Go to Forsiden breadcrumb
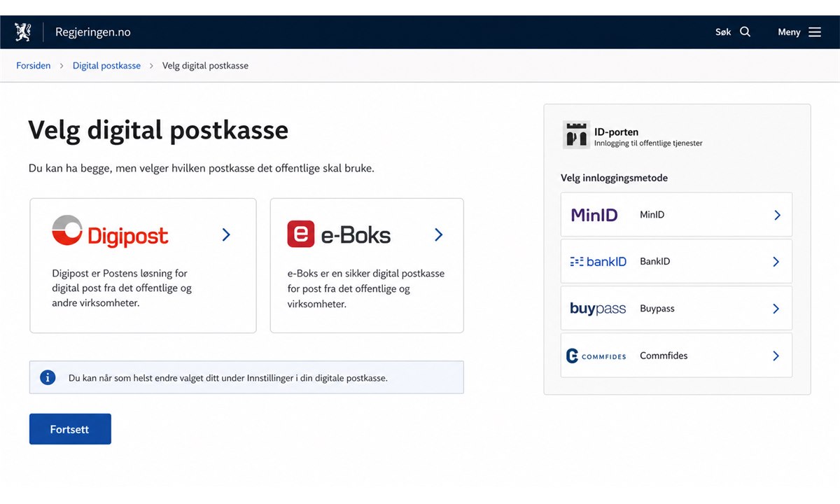Image resolution: width=840 pixels, height=504 pixels. point(34,66)
